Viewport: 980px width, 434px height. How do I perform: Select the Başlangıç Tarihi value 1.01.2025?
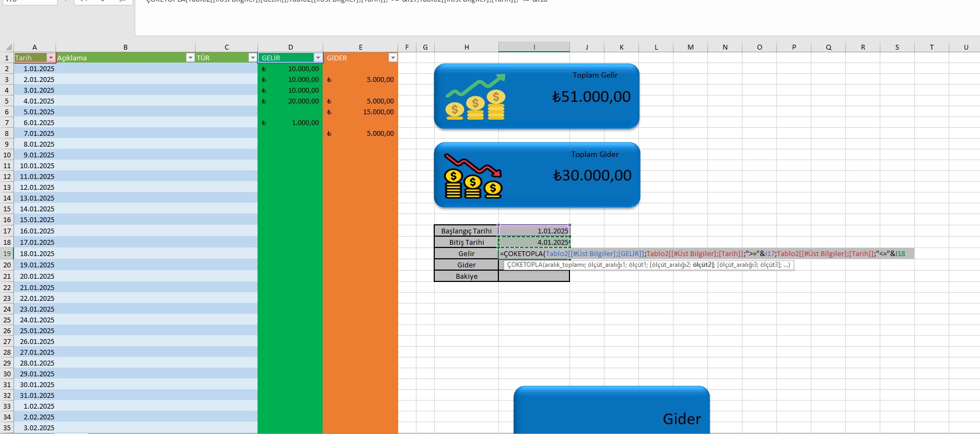point(534,231)
